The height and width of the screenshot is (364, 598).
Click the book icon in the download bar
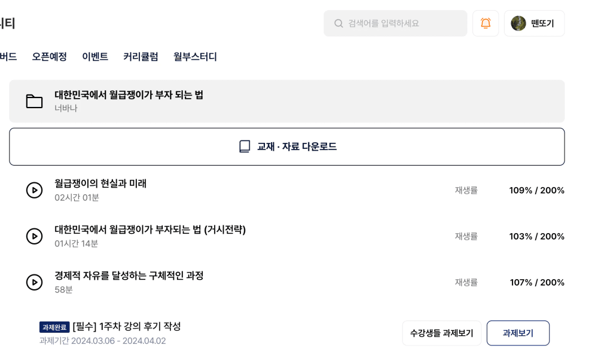tap(245, 146)
